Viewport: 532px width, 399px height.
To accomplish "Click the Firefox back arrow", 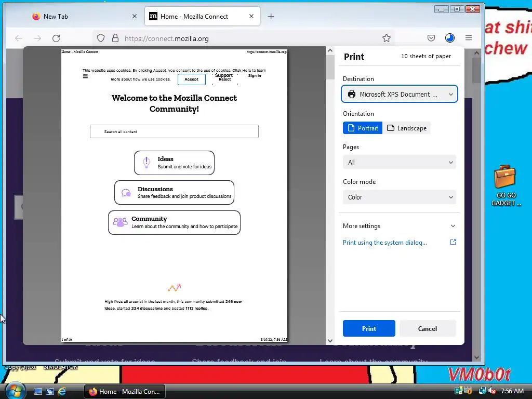I will pos(19,38).
